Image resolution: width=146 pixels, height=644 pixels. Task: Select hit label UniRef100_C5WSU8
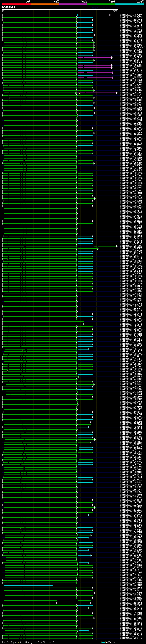coord(131,65)
